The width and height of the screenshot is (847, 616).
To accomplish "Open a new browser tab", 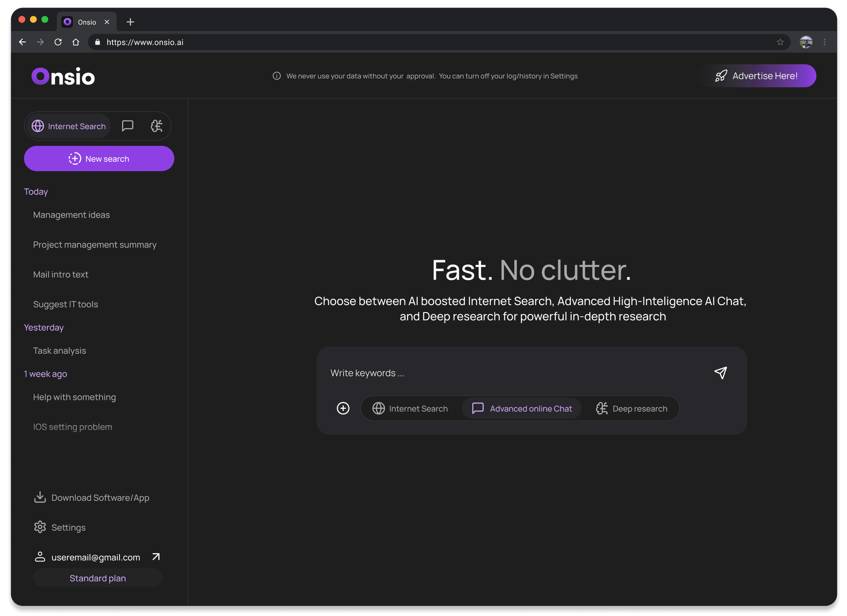I will click(x=130, y=22).
